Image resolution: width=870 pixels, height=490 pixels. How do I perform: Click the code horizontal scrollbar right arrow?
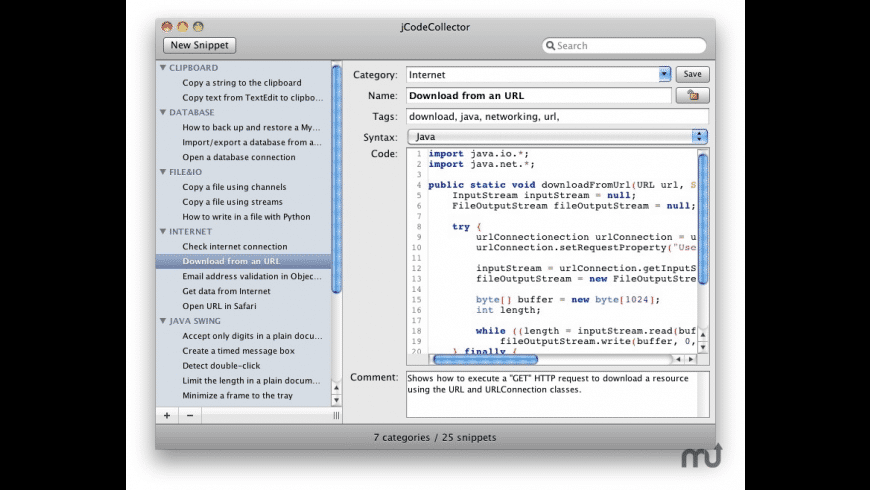tap(688, 359)
